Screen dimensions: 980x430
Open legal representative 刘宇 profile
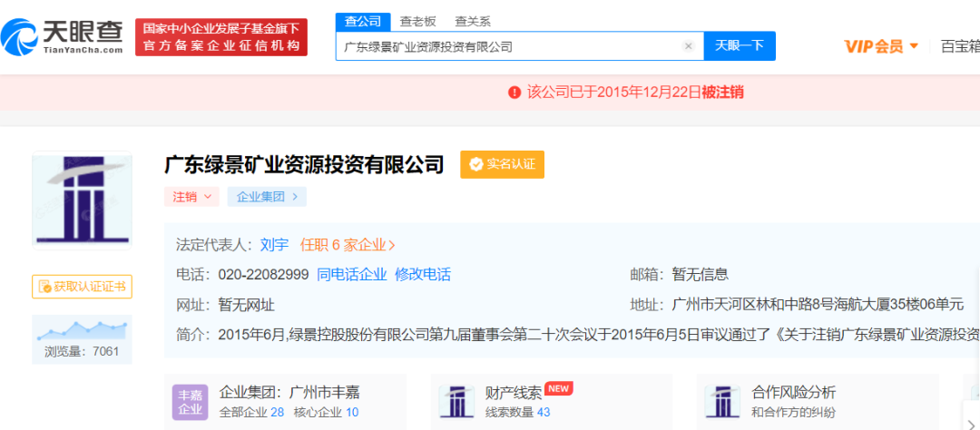point(274,244)
